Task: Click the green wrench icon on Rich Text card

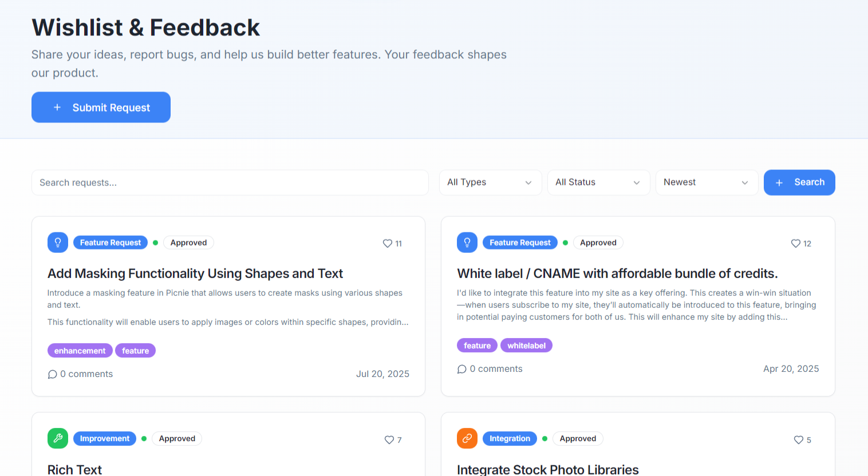Action: (57, 438)
